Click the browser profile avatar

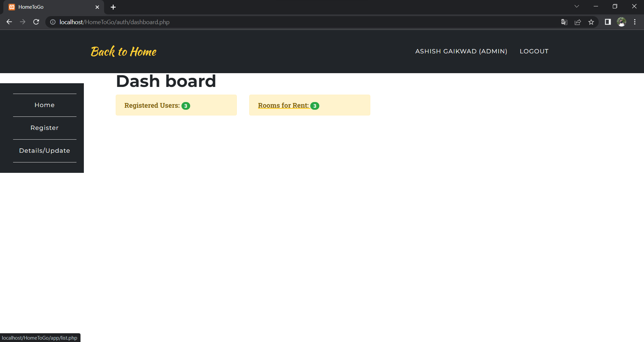[622, 22]
